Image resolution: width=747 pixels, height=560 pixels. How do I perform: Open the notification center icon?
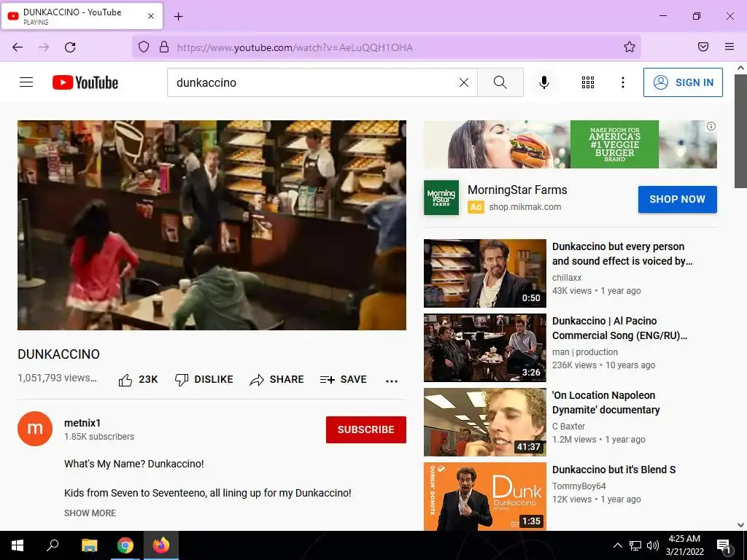[x=724, y=545]
